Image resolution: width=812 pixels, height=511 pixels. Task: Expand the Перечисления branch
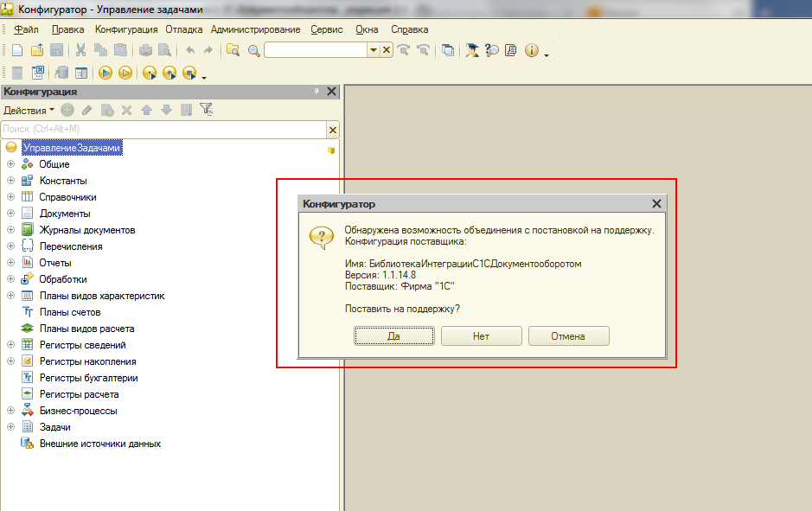[x=10, y=246]
